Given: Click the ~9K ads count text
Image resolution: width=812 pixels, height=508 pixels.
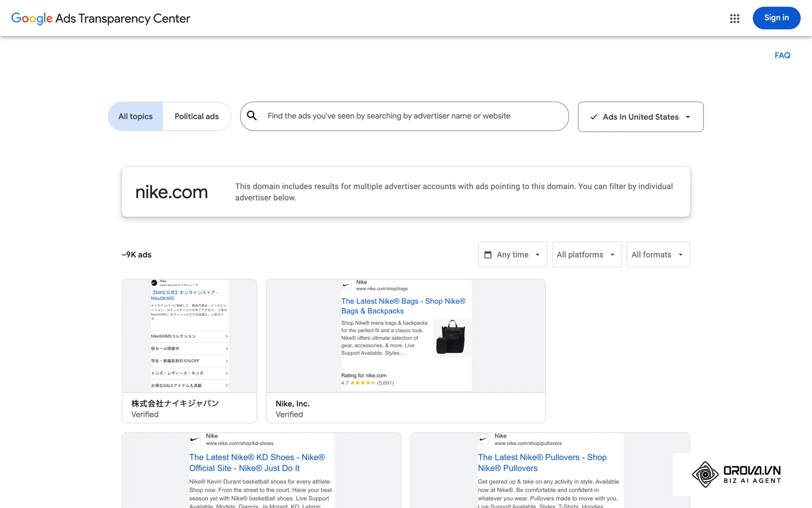Looking at the screenshot, I should coord(137,255).
